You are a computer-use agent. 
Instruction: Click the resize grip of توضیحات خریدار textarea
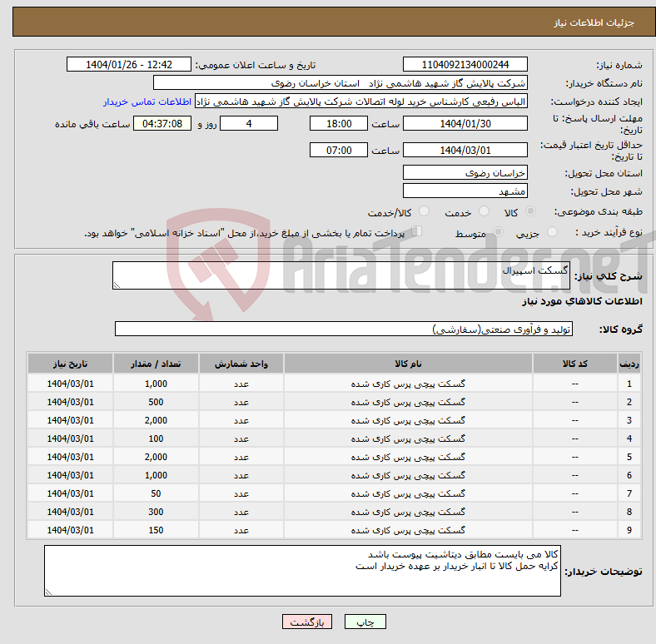(x=48, y=592)
